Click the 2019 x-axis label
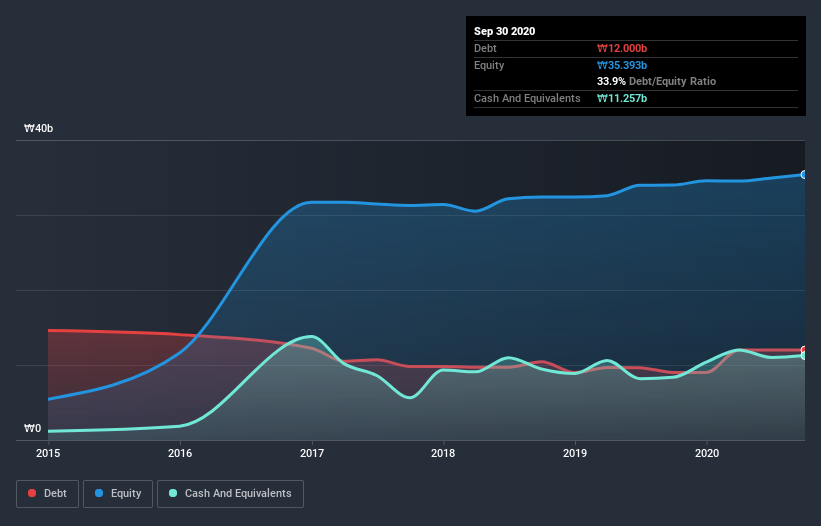 coord(575,453)
